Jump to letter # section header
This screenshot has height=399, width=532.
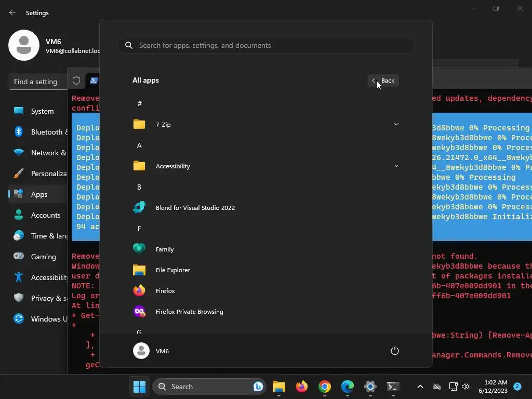pyautogui.click(x=139, y=104)
